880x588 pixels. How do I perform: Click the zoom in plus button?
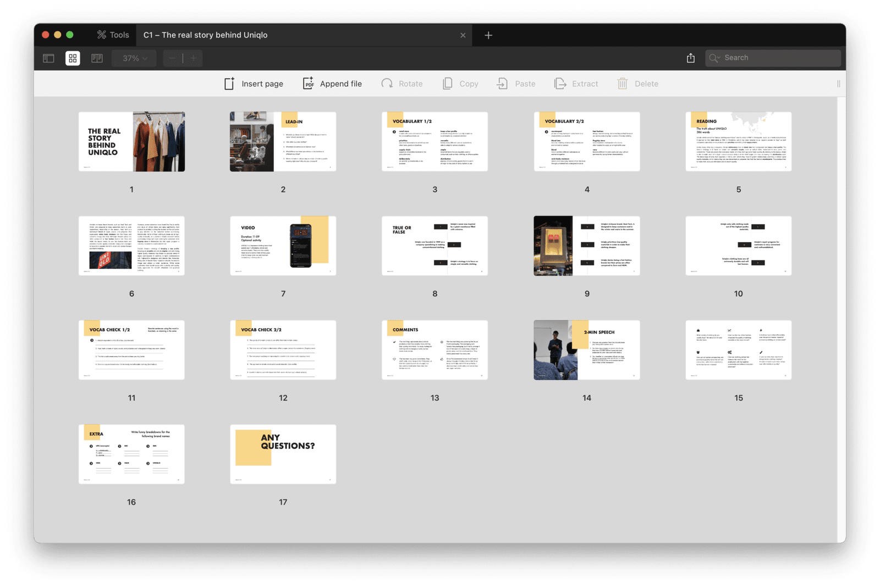coord(193,58)
